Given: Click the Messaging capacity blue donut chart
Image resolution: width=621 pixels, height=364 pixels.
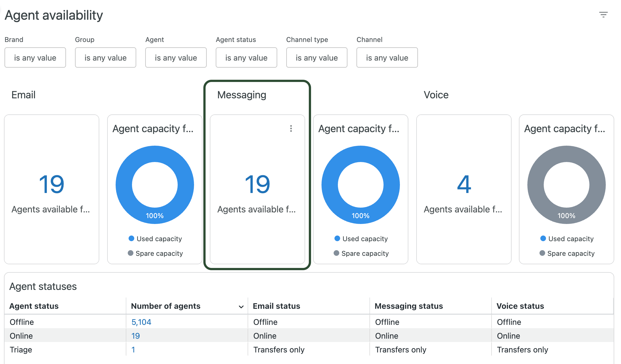Looking at the screenshot, I should pyautogui.click(x=361, y=216).
